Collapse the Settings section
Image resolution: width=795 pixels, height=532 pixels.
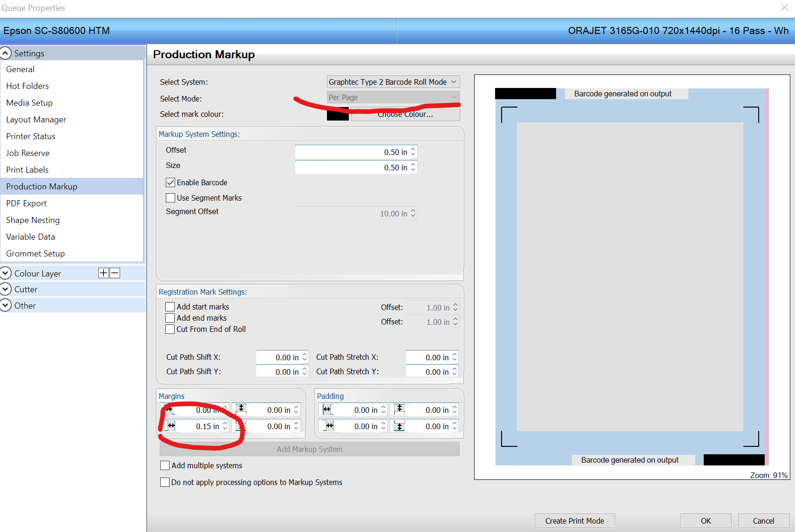[6, 53]
